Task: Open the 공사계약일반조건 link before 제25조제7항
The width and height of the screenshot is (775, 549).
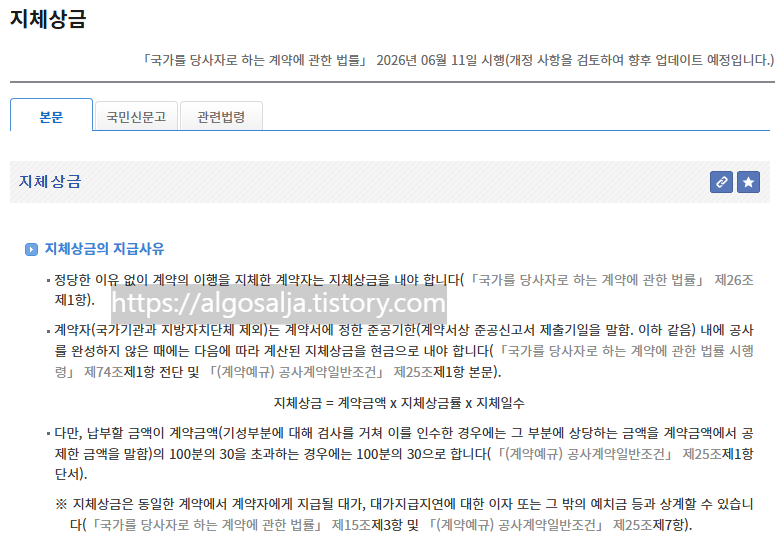Action: coord(514,524)
